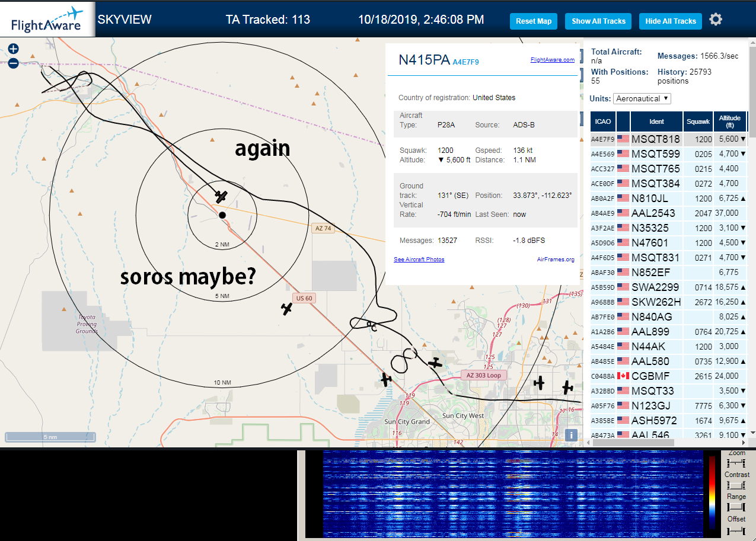Click Show All Tracks button
This screenshot has width=756, height=541.
point(598,21)
